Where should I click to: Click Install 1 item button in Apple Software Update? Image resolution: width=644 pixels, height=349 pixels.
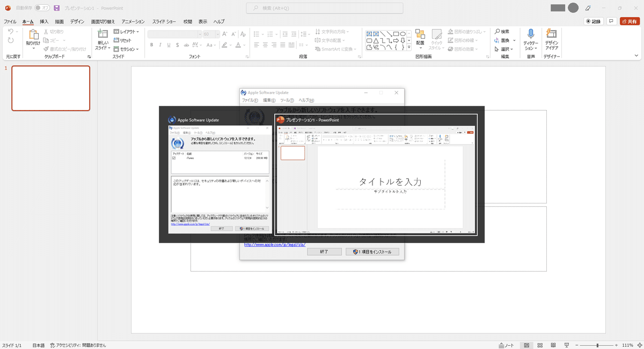coord(373,251)
